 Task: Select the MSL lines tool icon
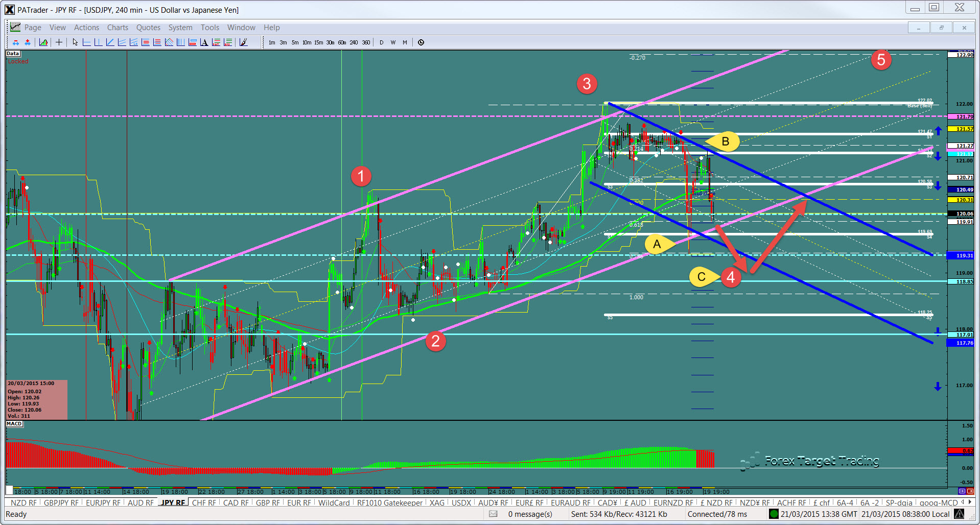[228, 42]
